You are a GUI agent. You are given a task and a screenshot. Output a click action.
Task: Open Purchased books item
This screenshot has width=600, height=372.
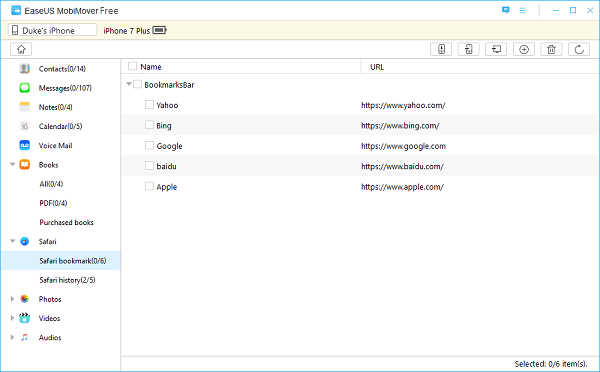coord(67,222)
